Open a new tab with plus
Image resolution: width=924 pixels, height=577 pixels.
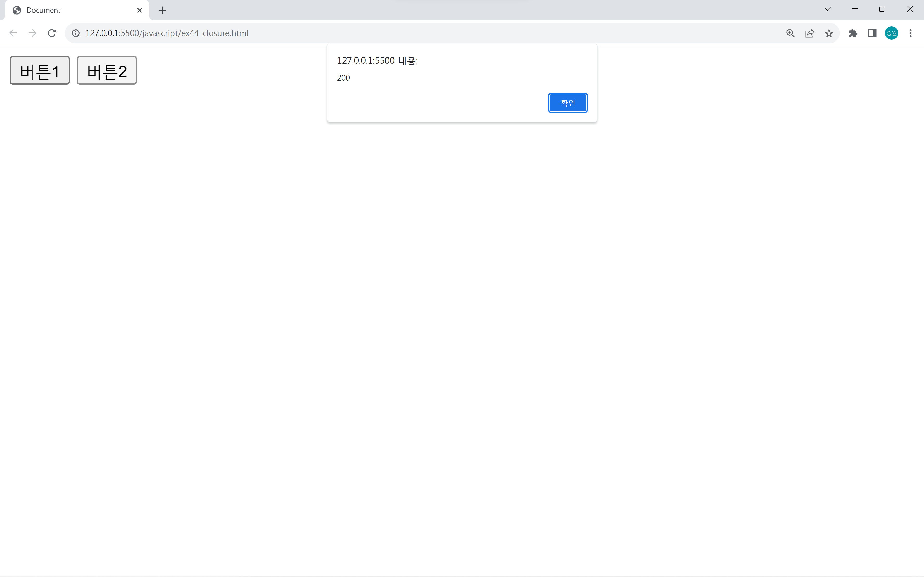click(162, 10)
